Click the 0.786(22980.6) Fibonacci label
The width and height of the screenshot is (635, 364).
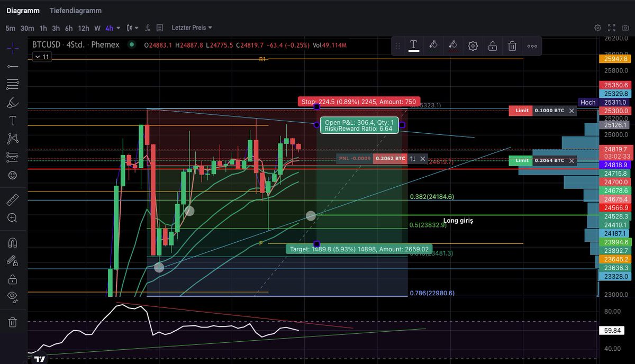[x=432, y=293]
